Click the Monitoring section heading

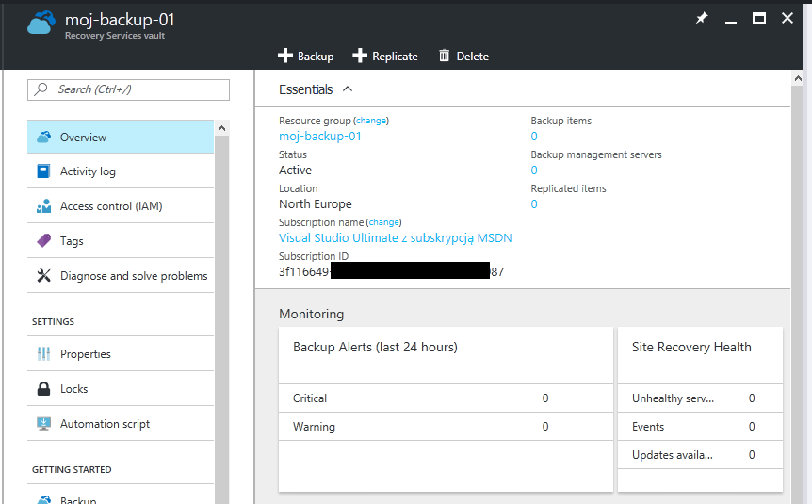[311, 314]
